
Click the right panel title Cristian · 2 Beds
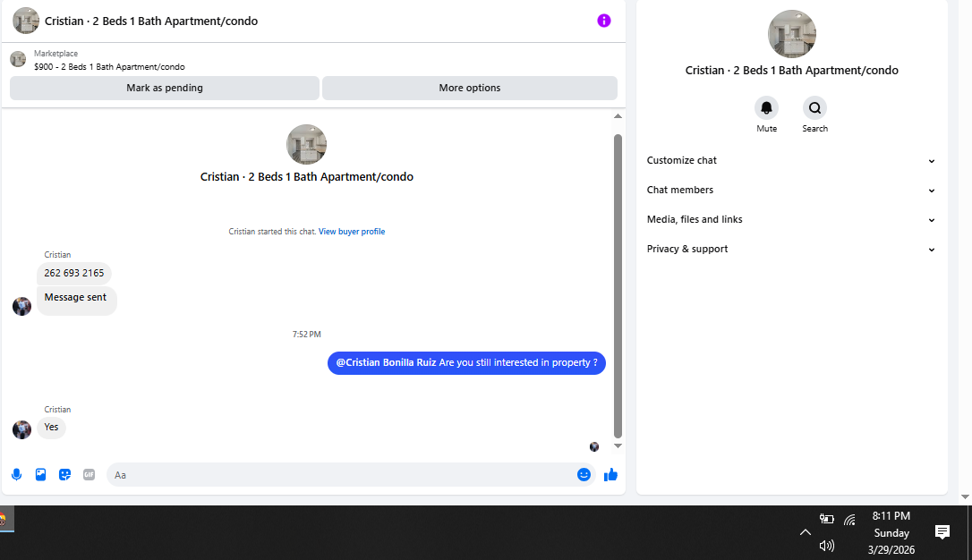point(791,71)
